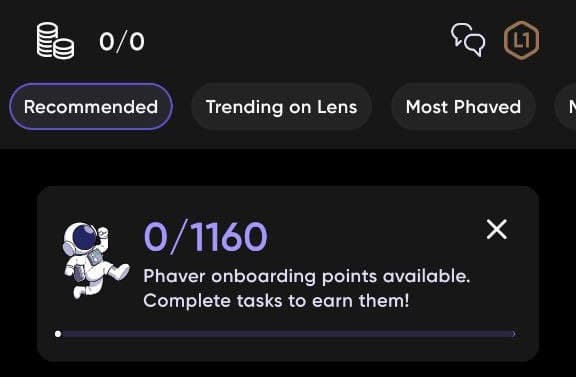Open the chat bubbles messages icon

click(x=468, y=40)
